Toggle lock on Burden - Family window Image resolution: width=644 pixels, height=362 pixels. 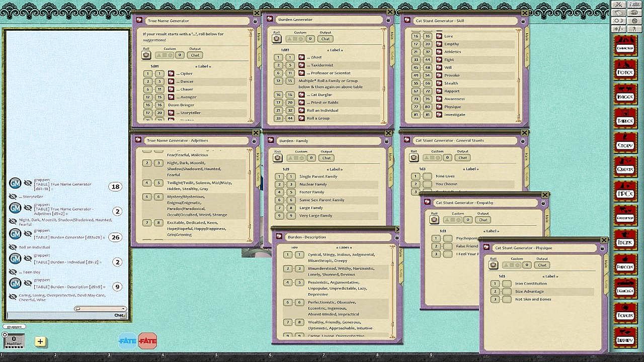tap(386, 141)
